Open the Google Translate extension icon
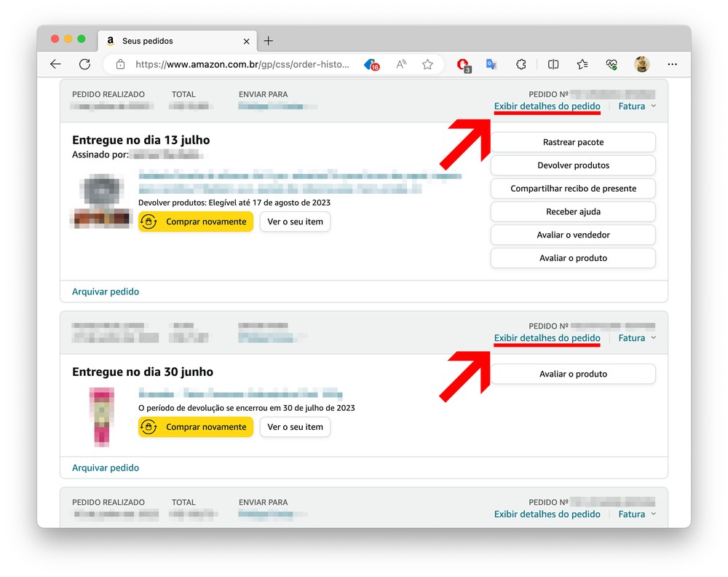 [491, 64]
